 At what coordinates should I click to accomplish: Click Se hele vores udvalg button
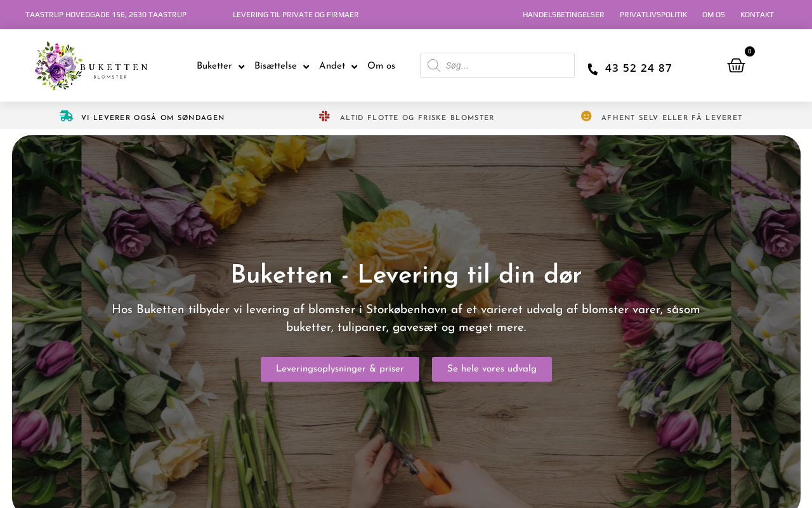coord(492,369)
